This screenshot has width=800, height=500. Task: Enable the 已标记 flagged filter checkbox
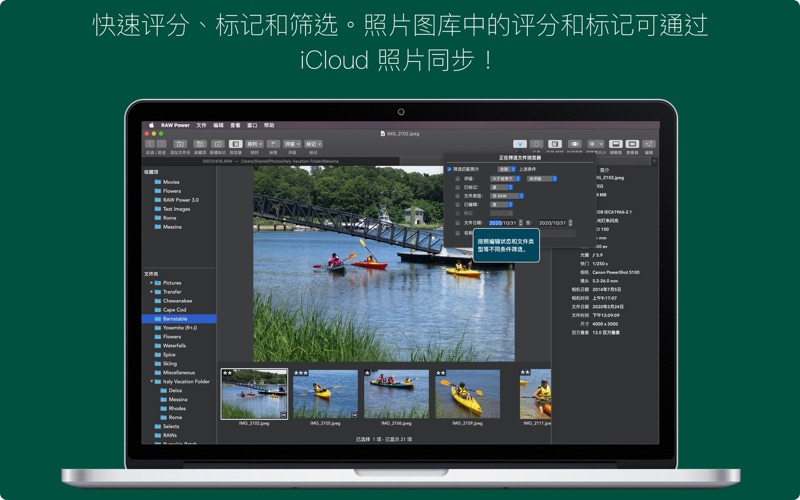pos(458,187)
